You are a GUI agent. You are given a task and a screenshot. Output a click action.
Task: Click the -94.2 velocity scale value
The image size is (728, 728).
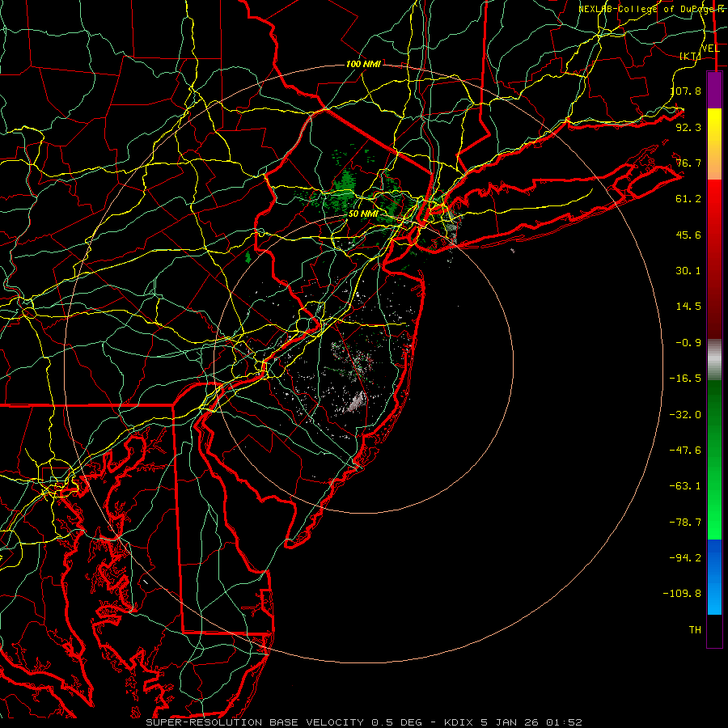click(x=685, y=558)
